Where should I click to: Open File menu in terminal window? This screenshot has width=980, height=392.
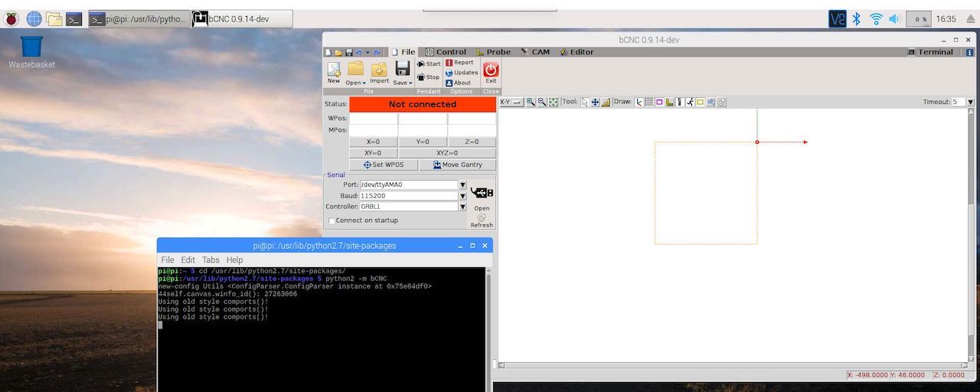point(167,260)
